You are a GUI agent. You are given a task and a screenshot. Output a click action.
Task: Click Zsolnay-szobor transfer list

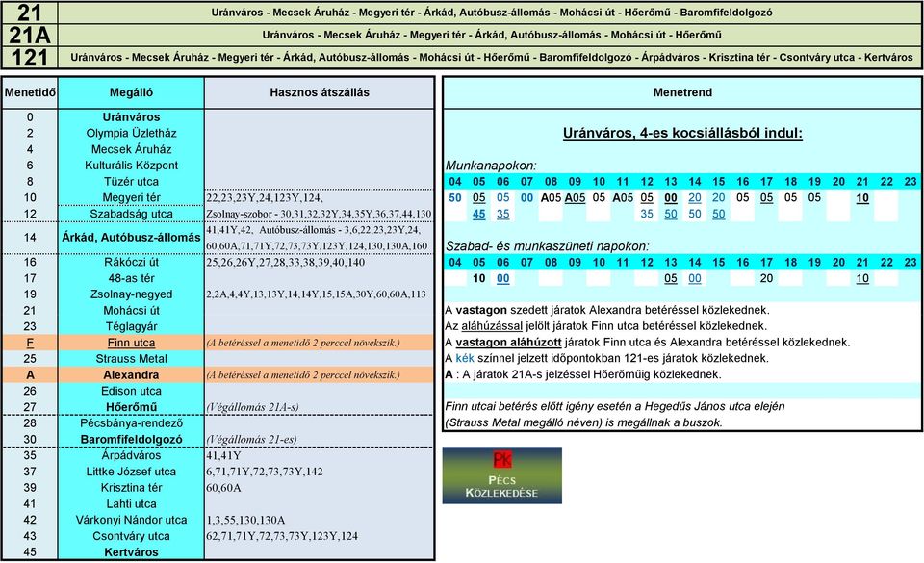click(x=319, y=214)
